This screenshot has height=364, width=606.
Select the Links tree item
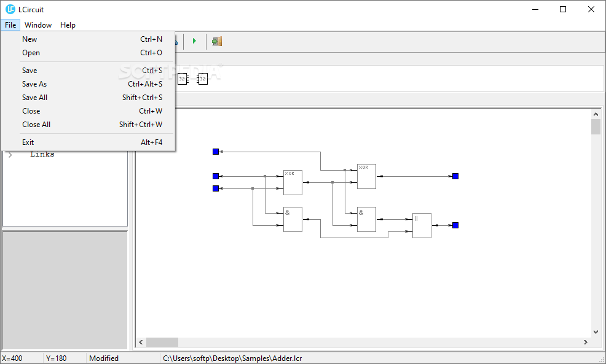coord(42,155)
